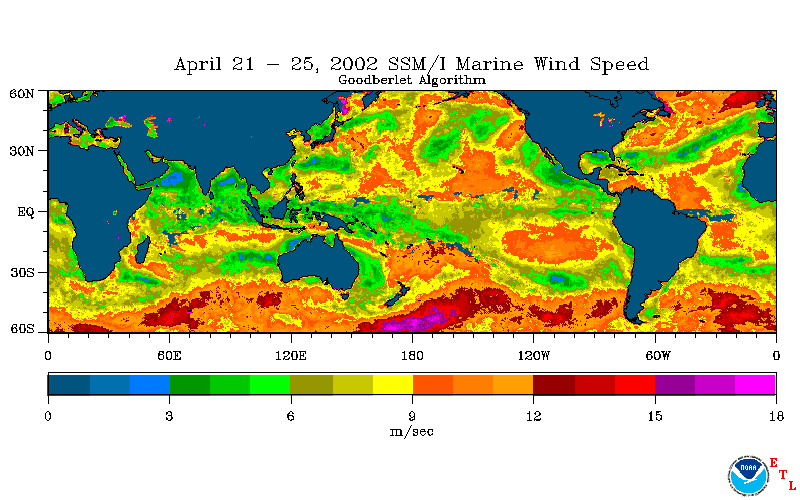Pick the purple 15–16 m/sec swatch
The width and height of the screenshot is (800, 500).
tap(675, 385)
